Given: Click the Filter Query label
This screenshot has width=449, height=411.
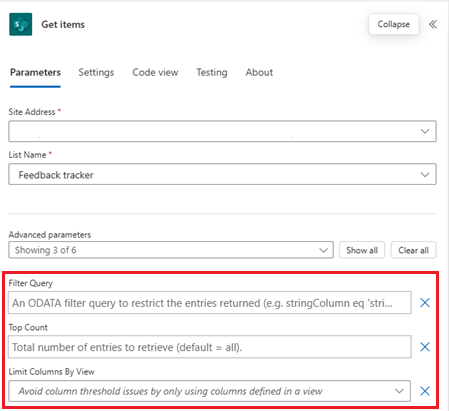Looking at the screenshot, I should coord(31,283).
